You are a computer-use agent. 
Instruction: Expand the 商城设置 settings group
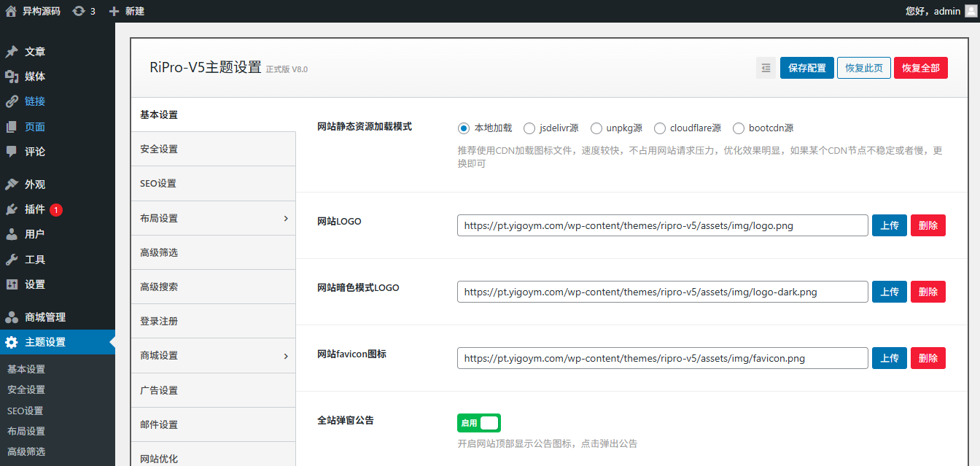[x=213, y=355]
